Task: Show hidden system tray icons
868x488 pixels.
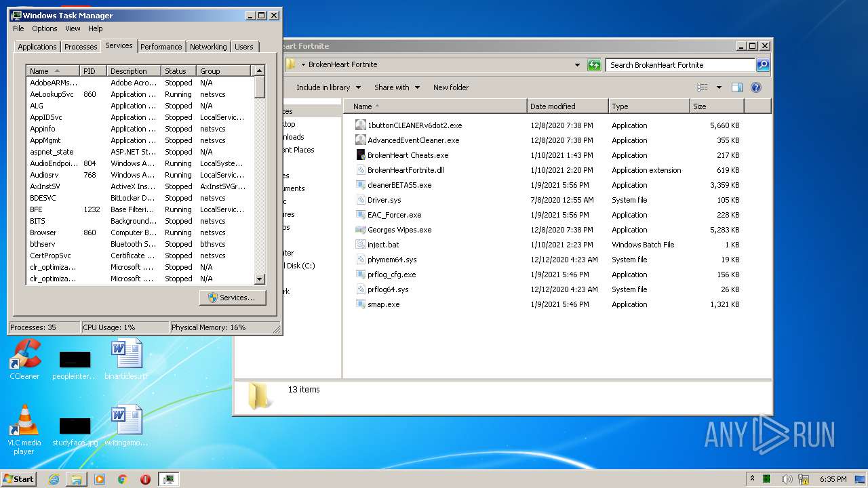Action: (751, 479)
